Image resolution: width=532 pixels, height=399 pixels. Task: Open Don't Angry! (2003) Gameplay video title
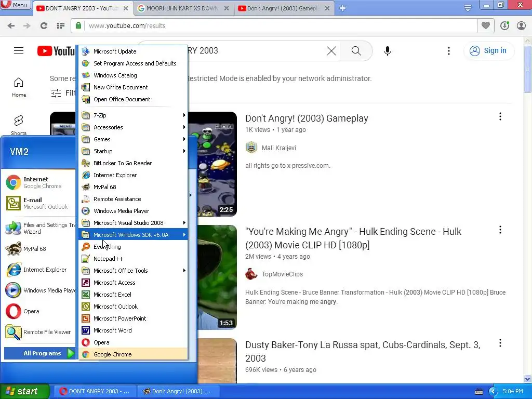point(307,118)
